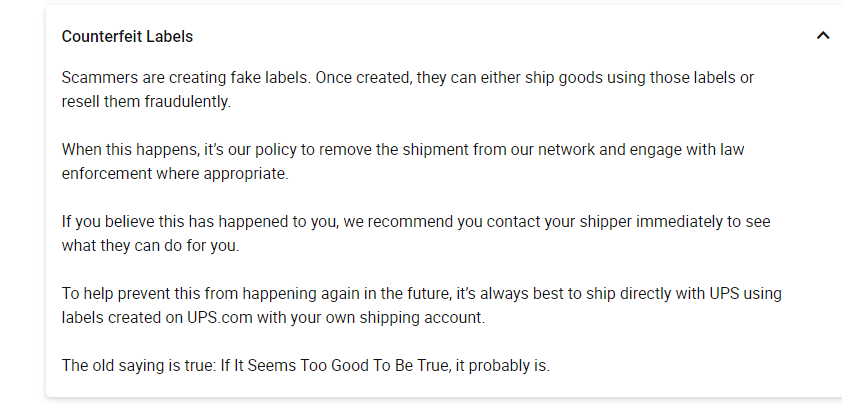Click the paragraph starting "Scammers are creating fake labels"
The image size is (842, 409).
408,89
